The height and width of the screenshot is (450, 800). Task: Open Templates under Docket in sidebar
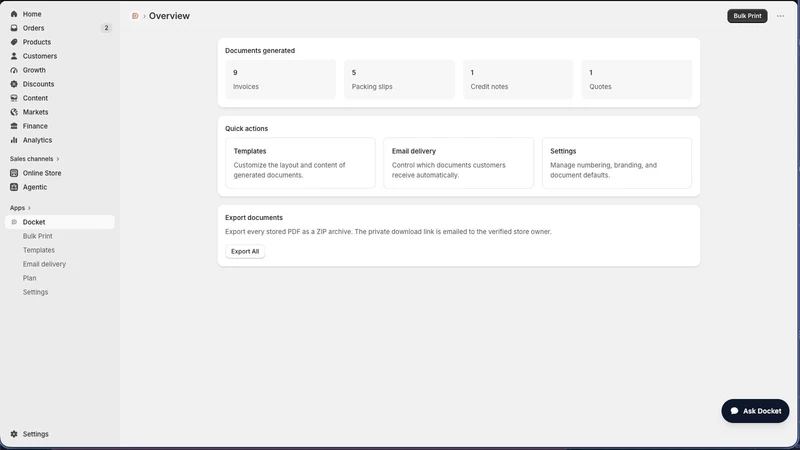tap(39, 250)
